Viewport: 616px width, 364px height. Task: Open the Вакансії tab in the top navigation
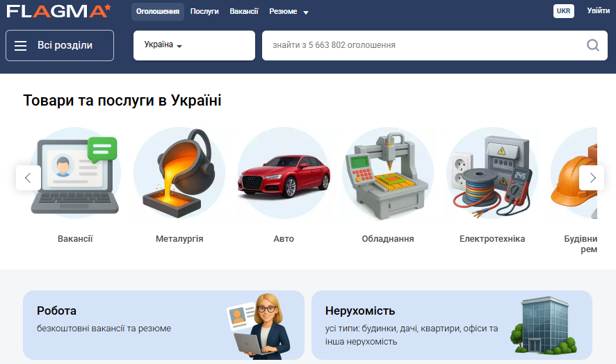click(x=244, y=11)
